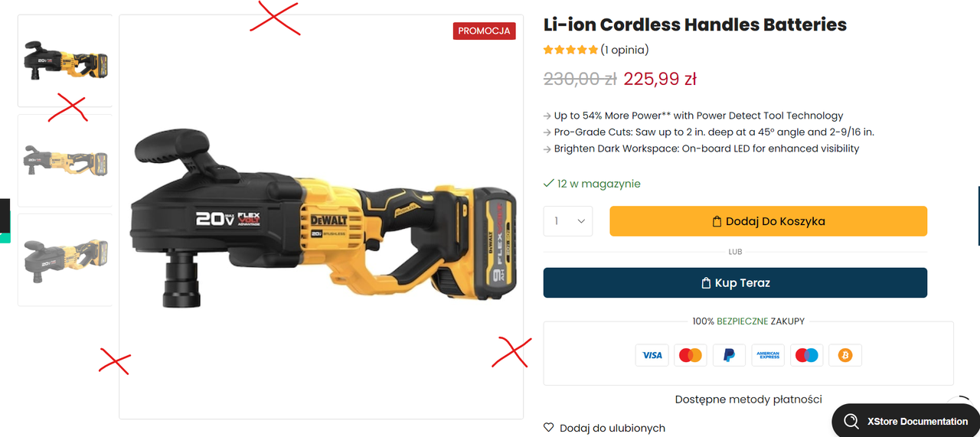Click the Maestro payment icon
980x437 pixels.
806,355
